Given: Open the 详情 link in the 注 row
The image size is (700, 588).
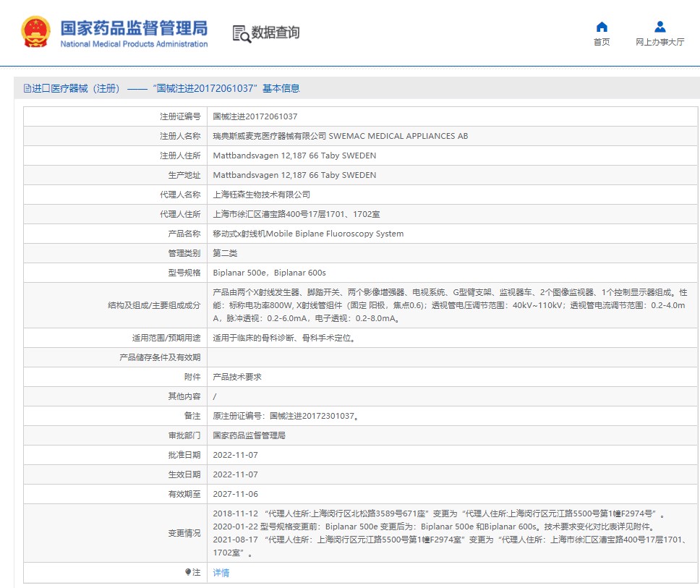Looking at the screenshot, I should 221,572.
